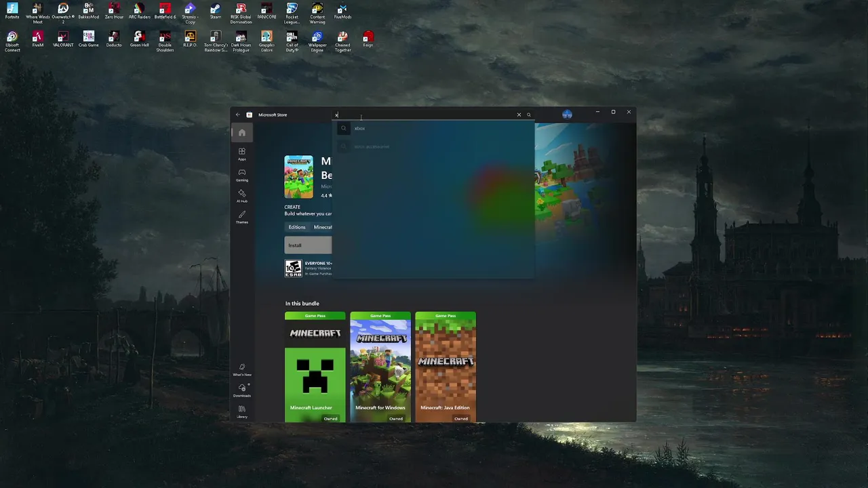Click the Microsoft Store title bar logo
The height and width of the screenshot is (488, 868).
click(250, 115)
